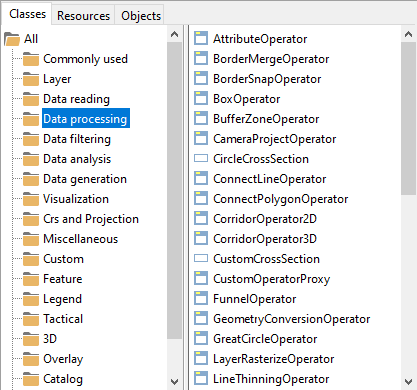
Task: Click the BufferZoneOperator class icon
Action: tap(201, 118)
